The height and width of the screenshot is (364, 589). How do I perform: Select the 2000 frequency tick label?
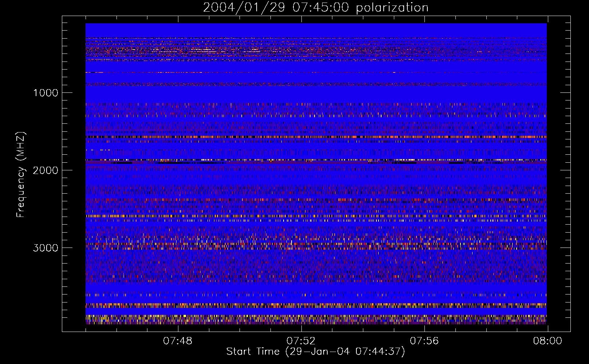(46, 170)
